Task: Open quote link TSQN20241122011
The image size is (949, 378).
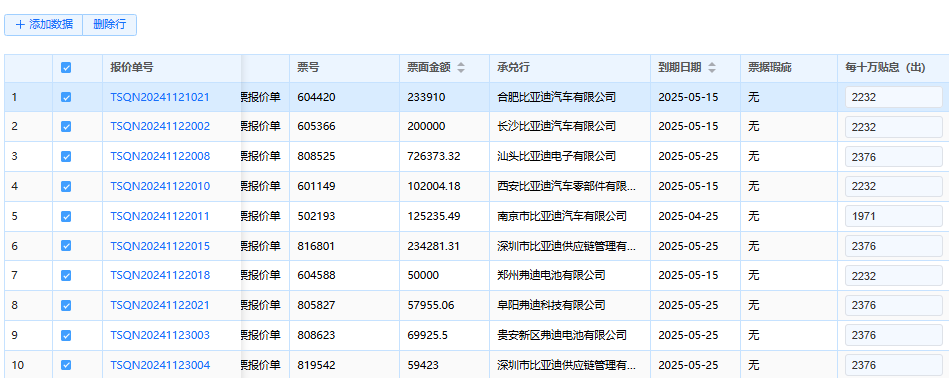Action: click(x=160, y=216)
